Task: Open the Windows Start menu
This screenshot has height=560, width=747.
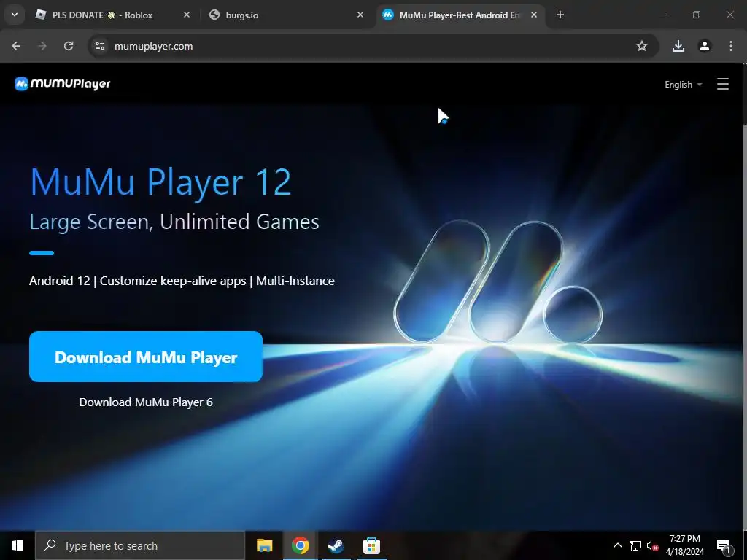Action: 18,545
